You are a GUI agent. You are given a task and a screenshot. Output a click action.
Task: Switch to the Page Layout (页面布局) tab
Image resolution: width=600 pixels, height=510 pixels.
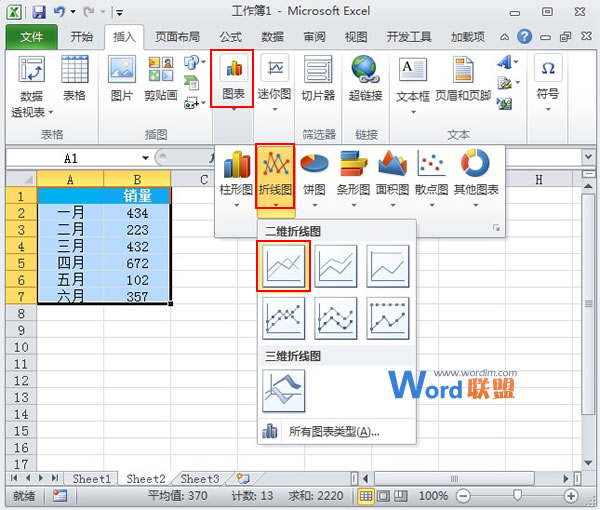coord(177,37)
